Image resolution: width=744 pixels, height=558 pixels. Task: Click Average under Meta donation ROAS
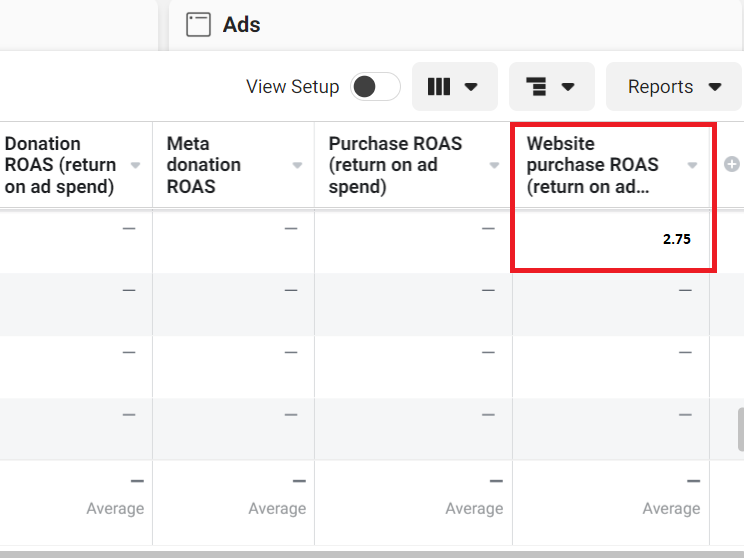(277, 509)
